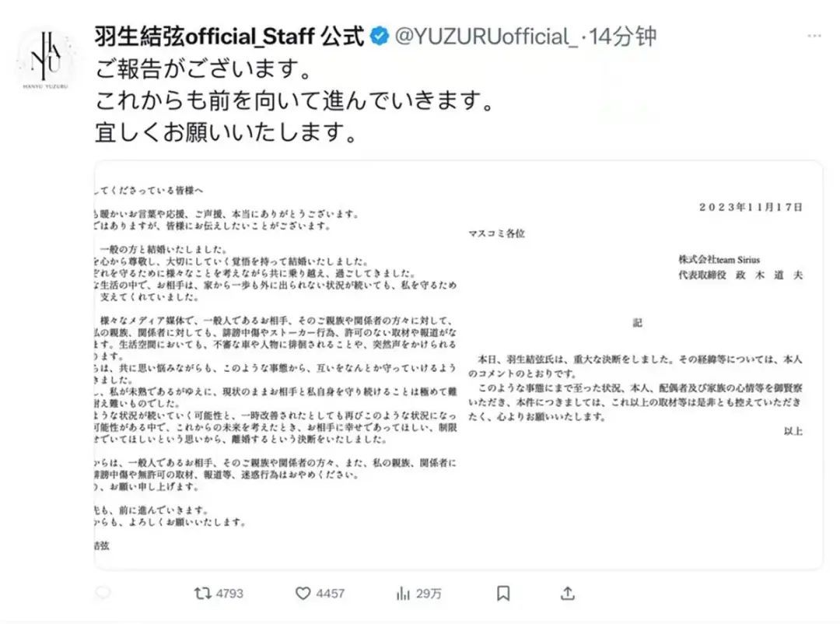The image size is (840, 624).
Task: Retweet using the retweet arrows icon
Action: [202, 593]
